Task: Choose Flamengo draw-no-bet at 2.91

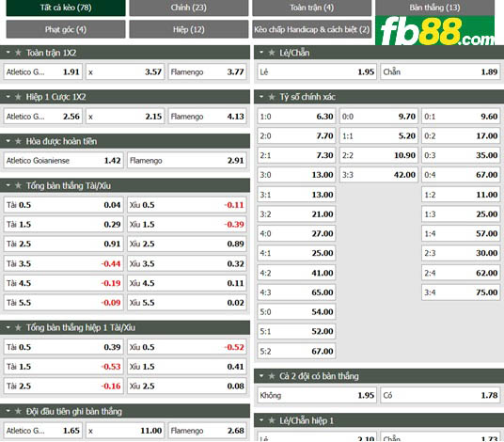Action: tap(187, 161)
